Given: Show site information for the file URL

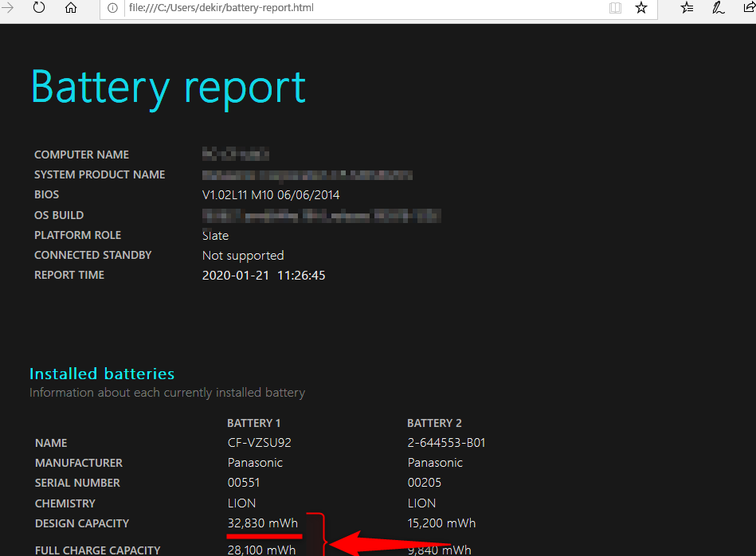Looking at the screenshot, I should pyautogui.click(x=112, y=8).
